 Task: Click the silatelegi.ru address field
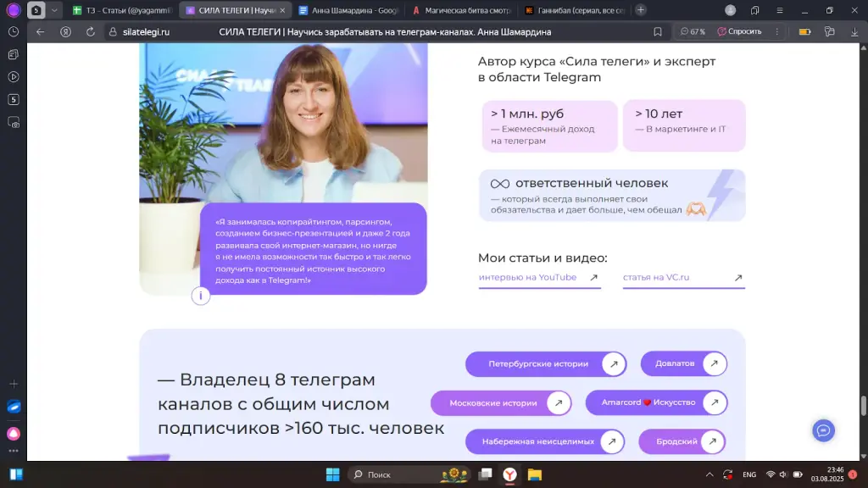coord(146,32)
